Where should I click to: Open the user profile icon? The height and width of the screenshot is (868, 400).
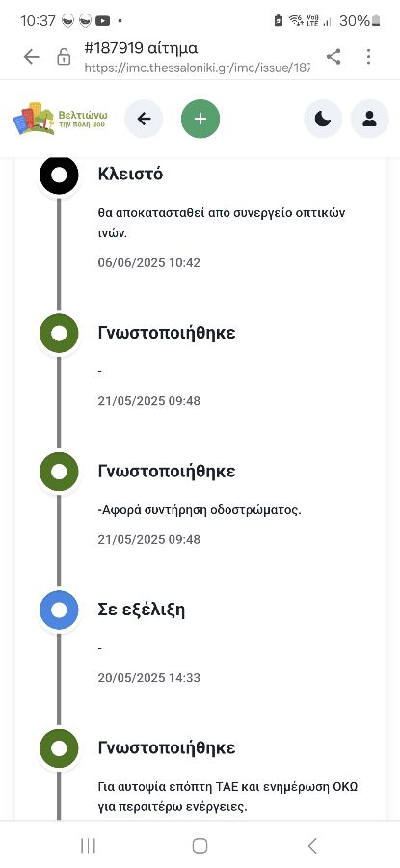369,119
